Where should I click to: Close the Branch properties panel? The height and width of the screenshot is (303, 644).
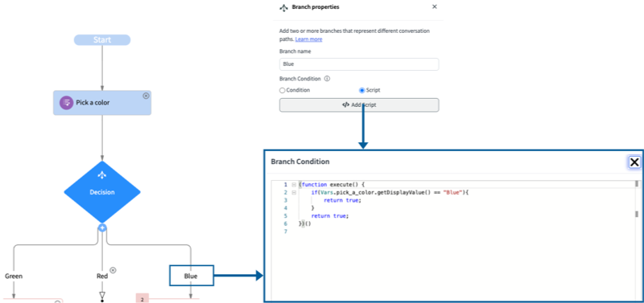point(435,6)
